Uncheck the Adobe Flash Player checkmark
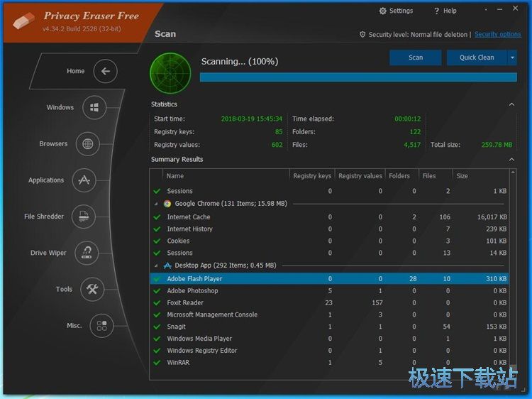The width and height of the screenshot is (532, 399). (x=157, y=279)
